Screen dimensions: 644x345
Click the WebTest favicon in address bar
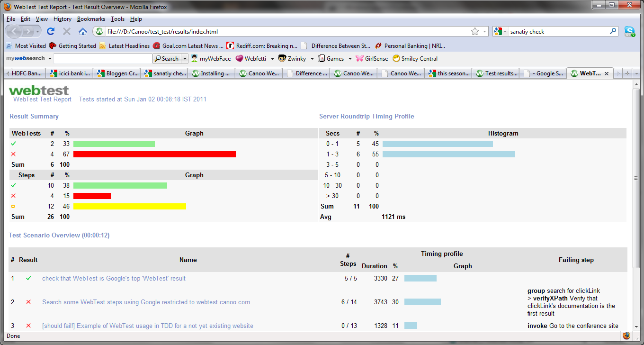[x=99, y=31]
